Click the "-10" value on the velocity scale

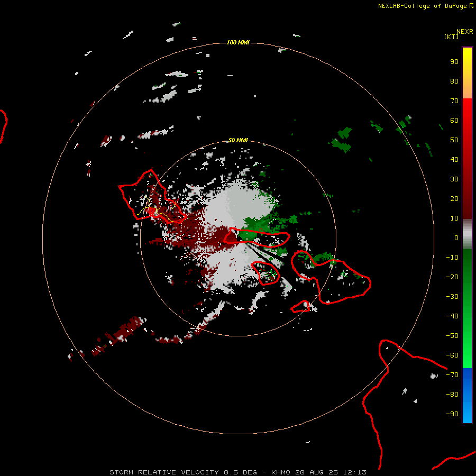[x=452, y=258]
